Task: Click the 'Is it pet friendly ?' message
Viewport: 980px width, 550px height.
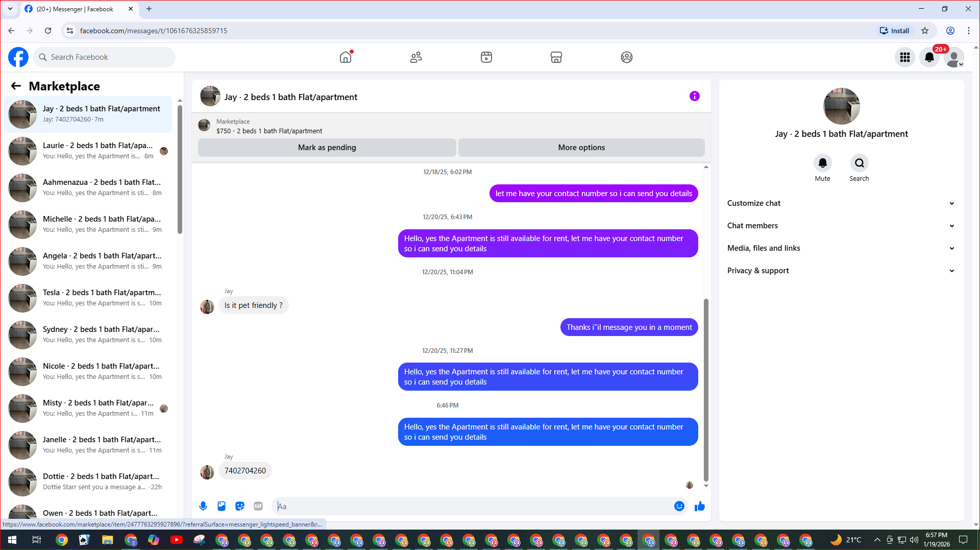Action: [x=253, y=305]
